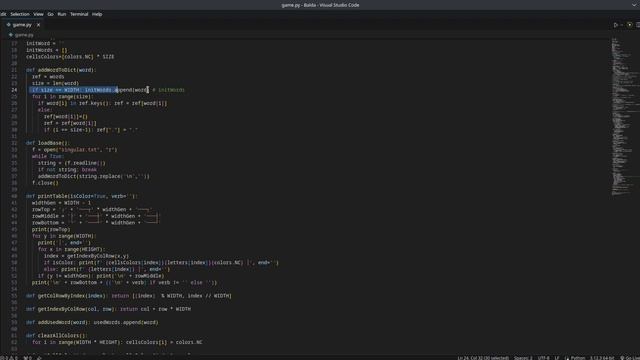
Task: Click game.py in the breadcrumb bar
Action: pos(24,35)
